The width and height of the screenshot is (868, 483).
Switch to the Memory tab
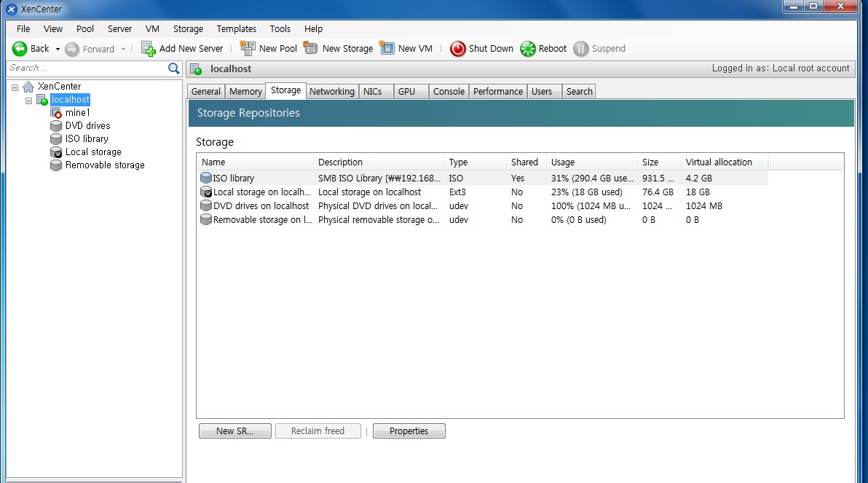[x=245, y=91]
